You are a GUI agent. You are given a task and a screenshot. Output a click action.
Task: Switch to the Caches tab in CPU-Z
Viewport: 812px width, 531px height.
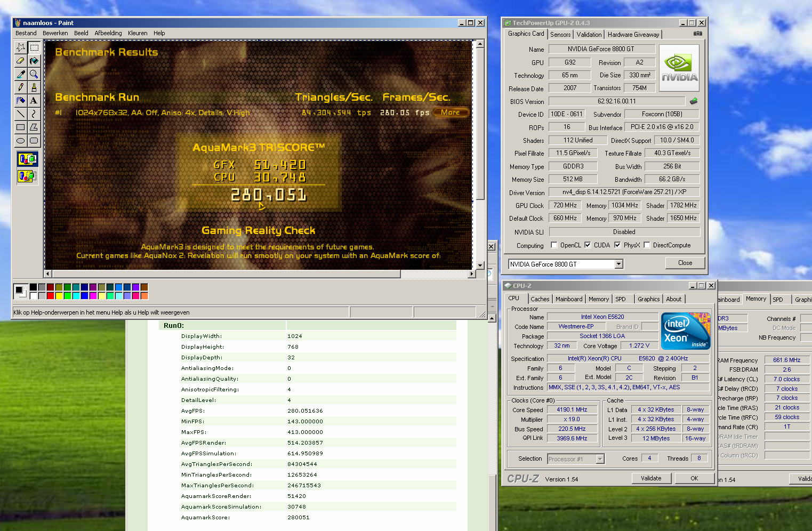(x=540, y=299)
